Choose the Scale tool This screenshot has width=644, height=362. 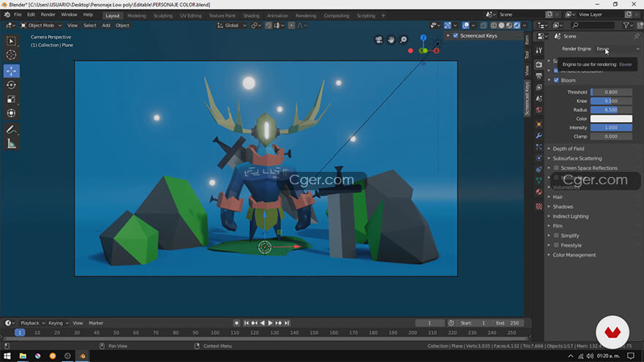(x=11, y=99)
